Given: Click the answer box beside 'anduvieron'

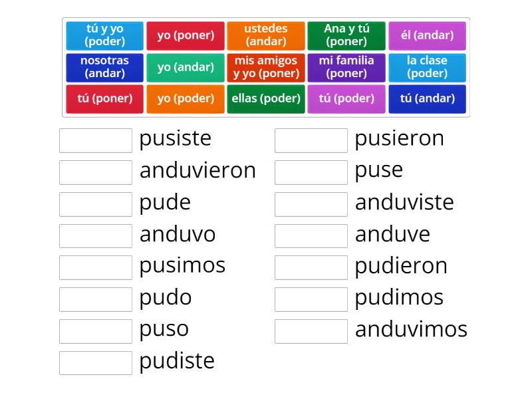Looking at the screenshot, I should coord(95,172).
